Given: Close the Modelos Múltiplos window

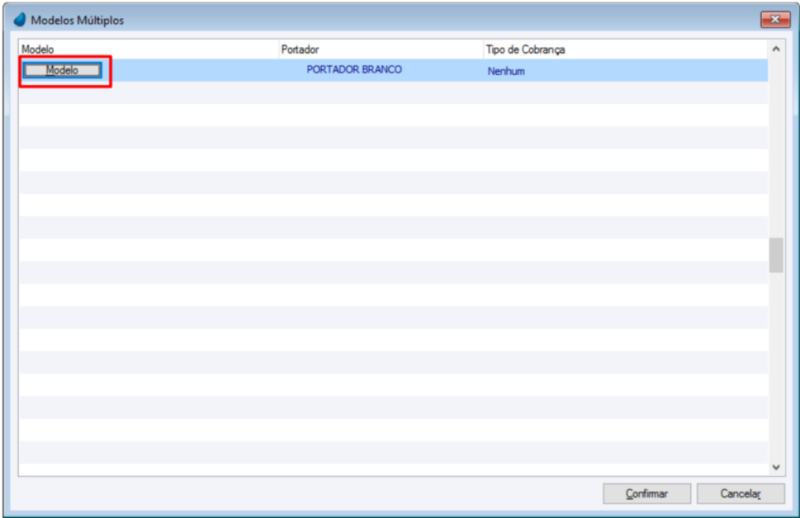Looking at the screenshot, I should tap(775, 19).
